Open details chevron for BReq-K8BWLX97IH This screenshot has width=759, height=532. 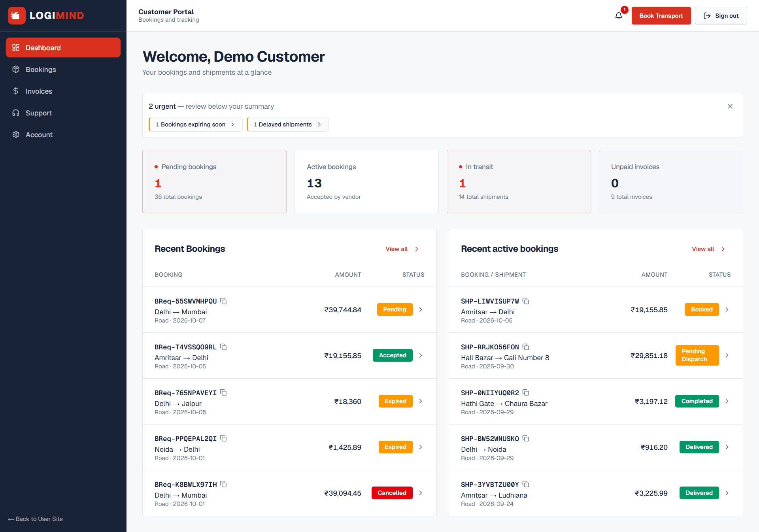(421, 493)
